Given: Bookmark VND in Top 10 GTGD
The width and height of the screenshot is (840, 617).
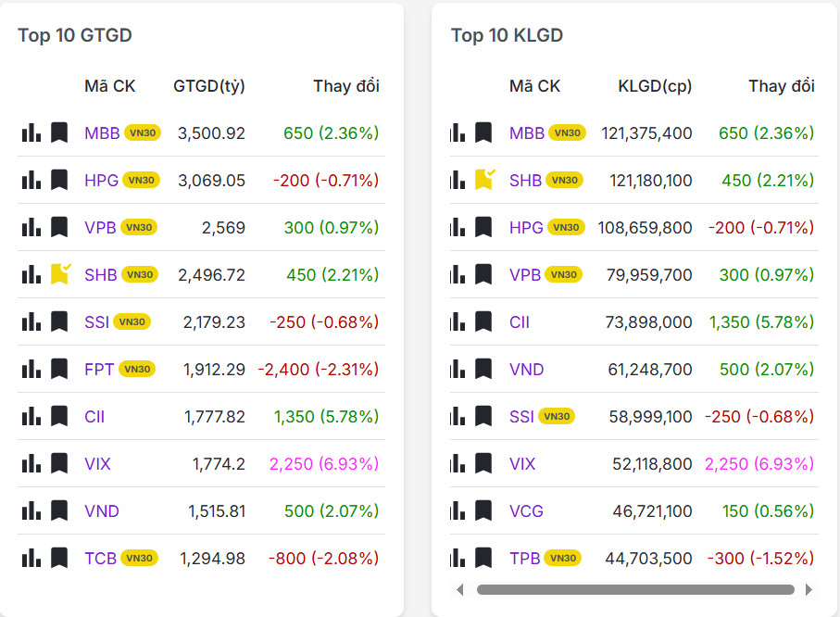Looking at the screenshot, I should click(x=59, y=510).
